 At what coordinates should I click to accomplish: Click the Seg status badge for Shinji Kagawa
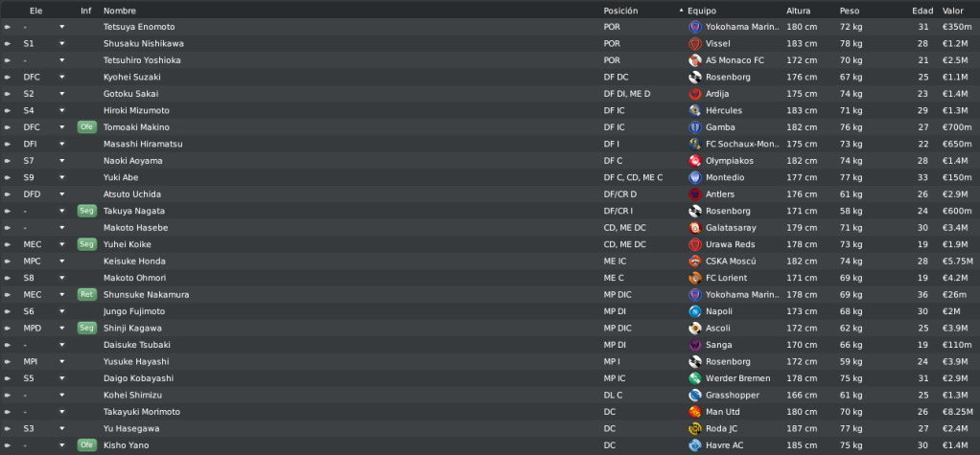[x=87, y=329]
